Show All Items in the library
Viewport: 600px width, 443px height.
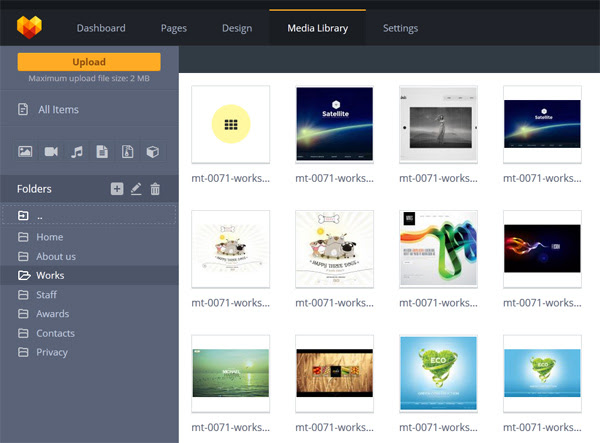[x=57, y=109]
